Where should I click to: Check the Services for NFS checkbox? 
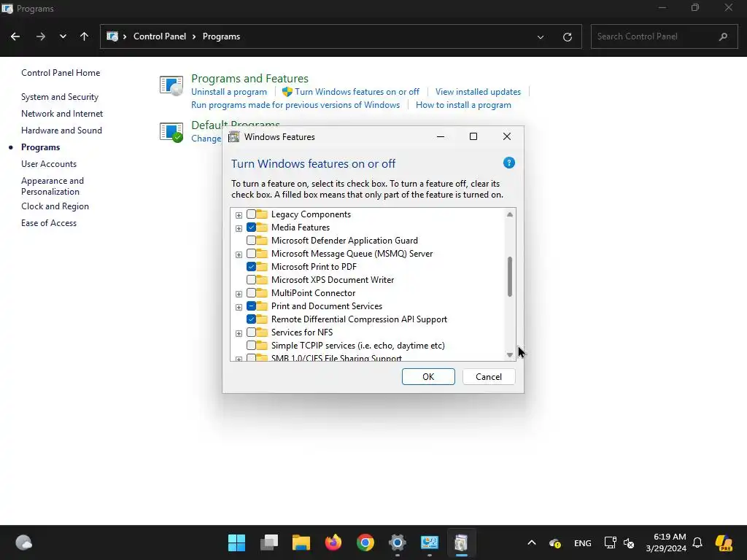pos(251,332)
